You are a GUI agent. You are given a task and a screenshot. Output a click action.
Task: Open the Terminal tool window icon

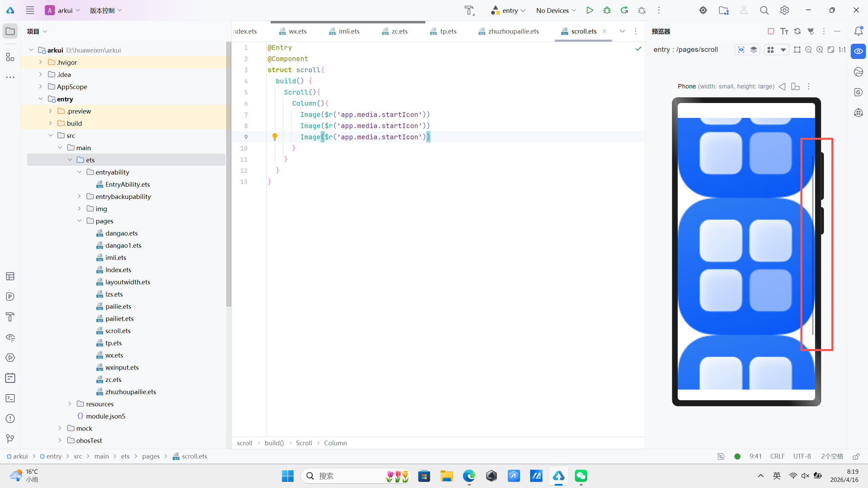tap(10, 398)
